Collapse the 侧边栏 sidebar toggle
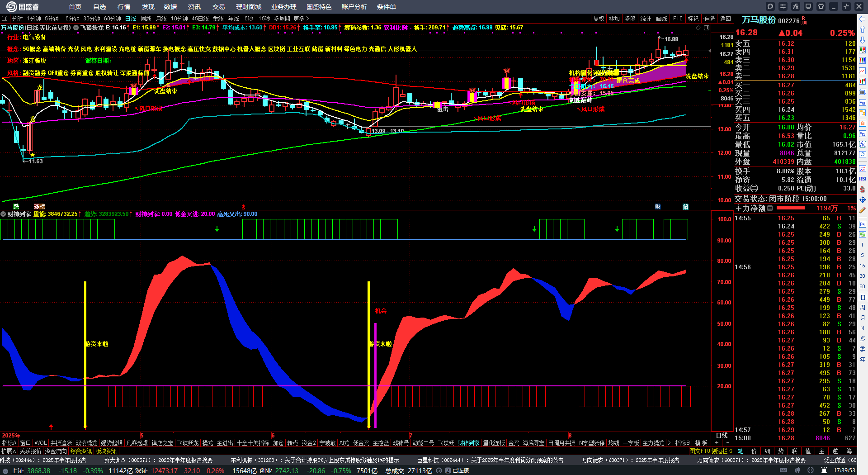 point(722,451)
